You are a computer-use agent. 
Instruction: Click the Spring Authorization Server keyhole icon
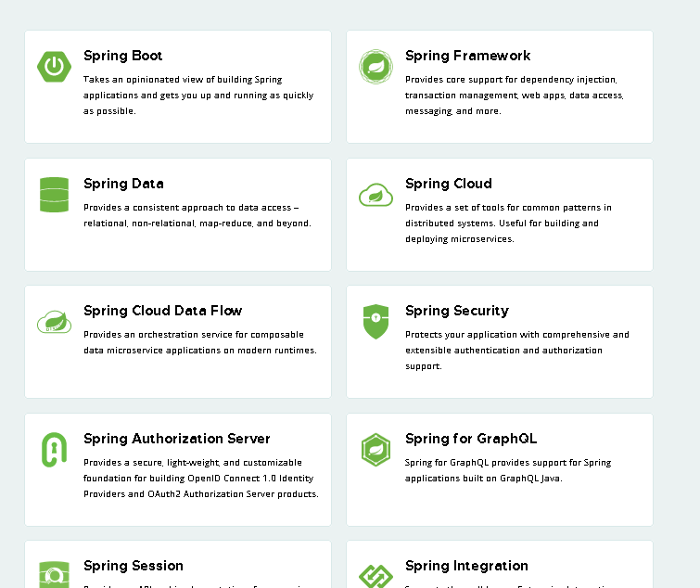[54, 450]
